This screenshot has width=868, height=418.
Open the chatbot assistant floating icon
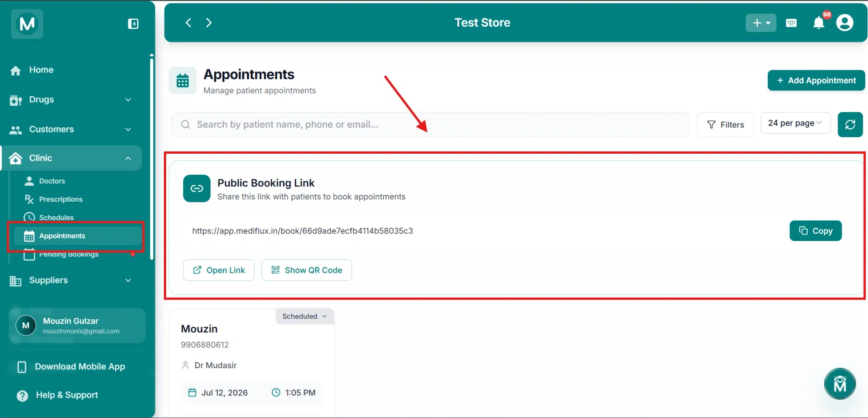[840, 384]
